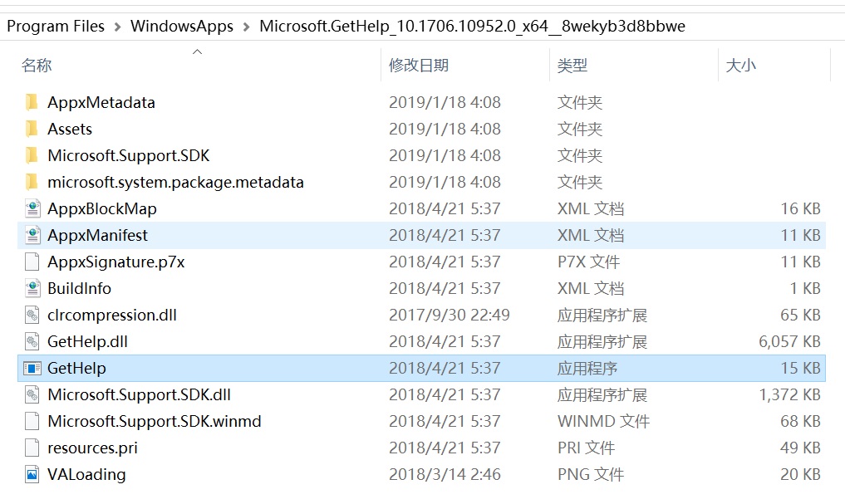This screenshot has width=845, height=504.
Task: Click the BuildInfo file name
Action: tap(80, 288)
